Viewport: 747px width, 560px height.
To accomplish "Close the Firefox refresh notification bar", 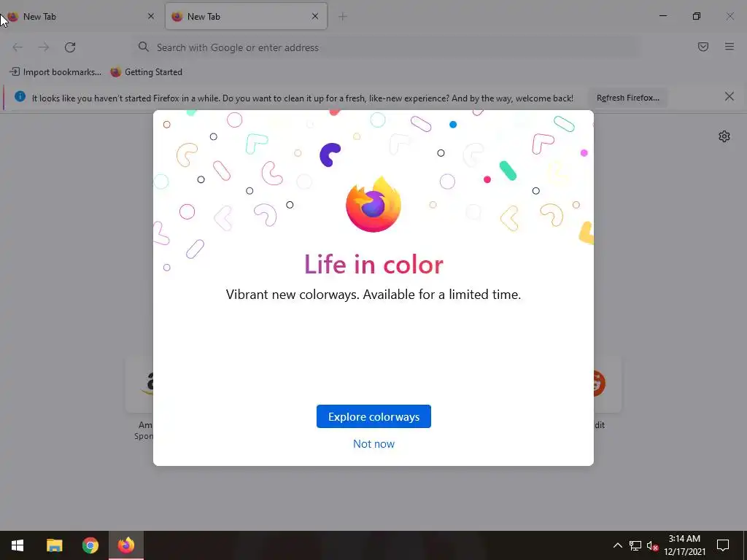I will click(x=729, y=97).
